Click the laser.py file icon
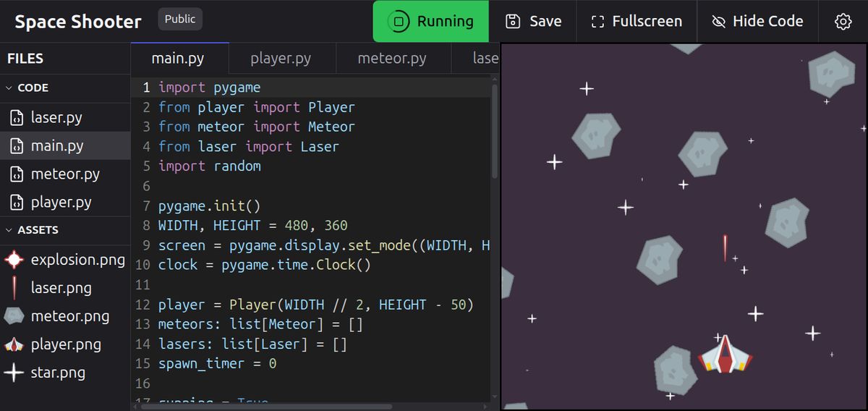This screenshot has height=411, width=868. tap(17, 117)
